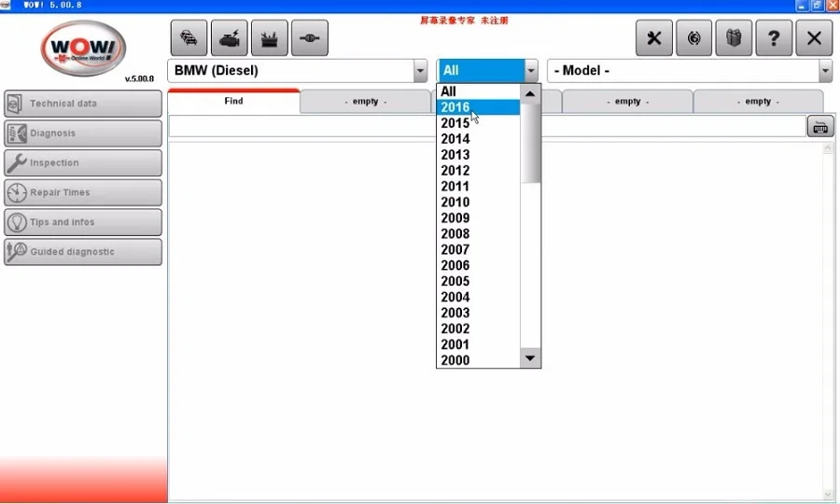This screenshot has height=504, width=840.
Task: Click the connector plug toolbar icon
Action: tap(310, 38)
